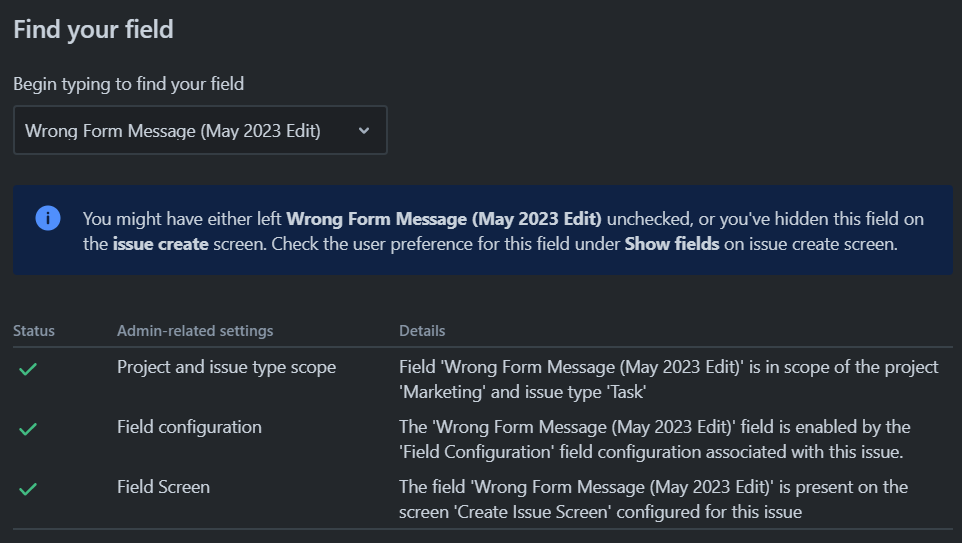Click bold Wrong Form Message text in banner

point(444,219)
